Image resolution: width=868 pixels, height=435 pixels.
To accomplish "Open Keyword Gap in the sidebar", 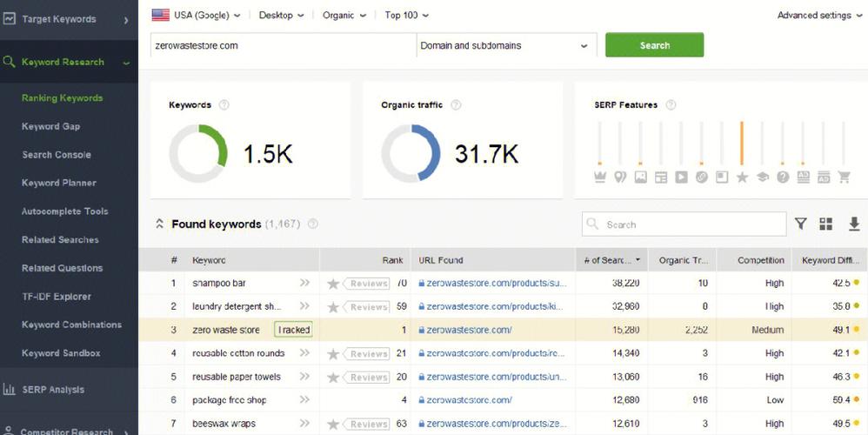I will coord(51,126).
